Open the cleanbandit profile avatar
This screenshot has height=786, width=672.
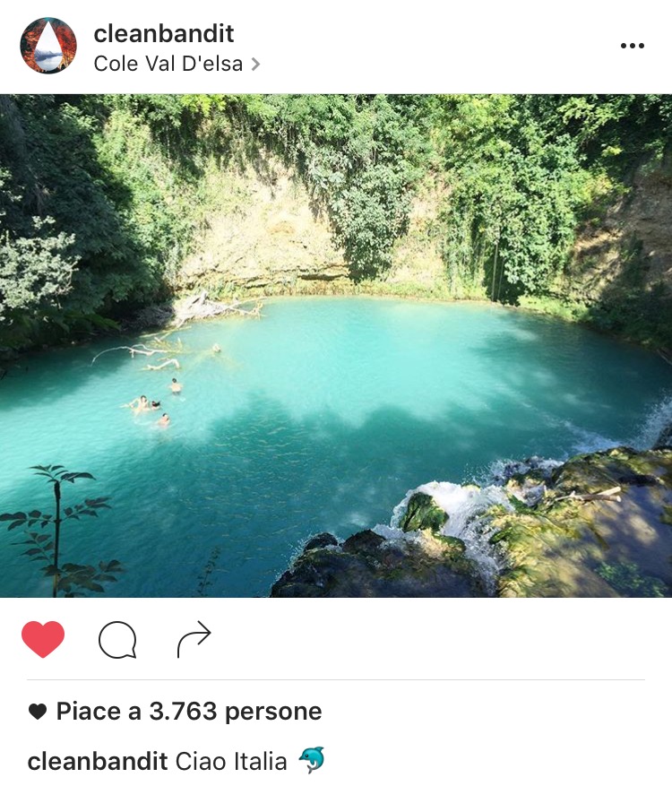(48, 46)
